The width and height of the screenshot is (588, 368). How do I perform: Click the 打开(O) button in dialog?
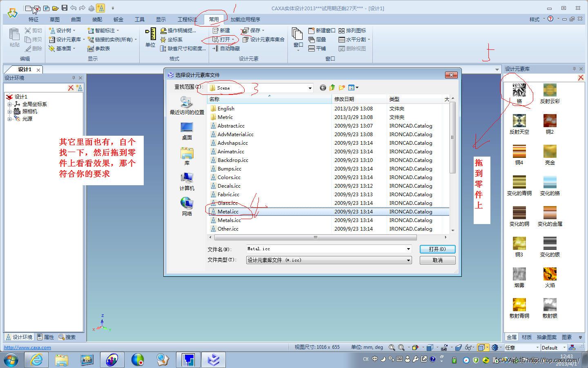click(437, 249)
